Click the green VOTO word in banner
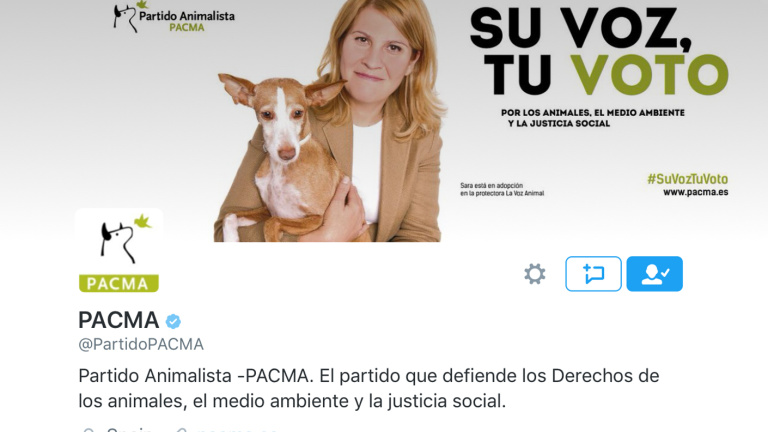Screen dimensions: 768x432 pyautogui.click(x=649, y=74)
